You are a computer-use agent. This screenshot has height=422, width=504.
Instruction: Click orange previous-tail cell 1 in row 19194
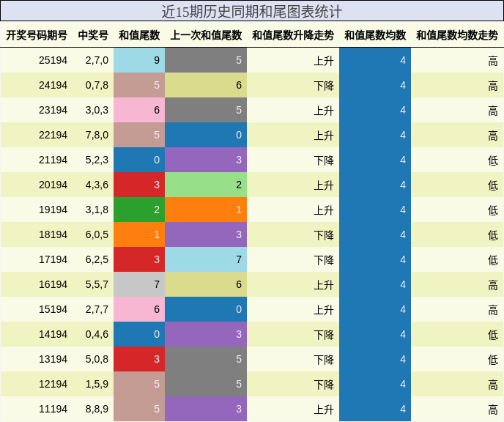pyautogui.click(x=206, y=210)
